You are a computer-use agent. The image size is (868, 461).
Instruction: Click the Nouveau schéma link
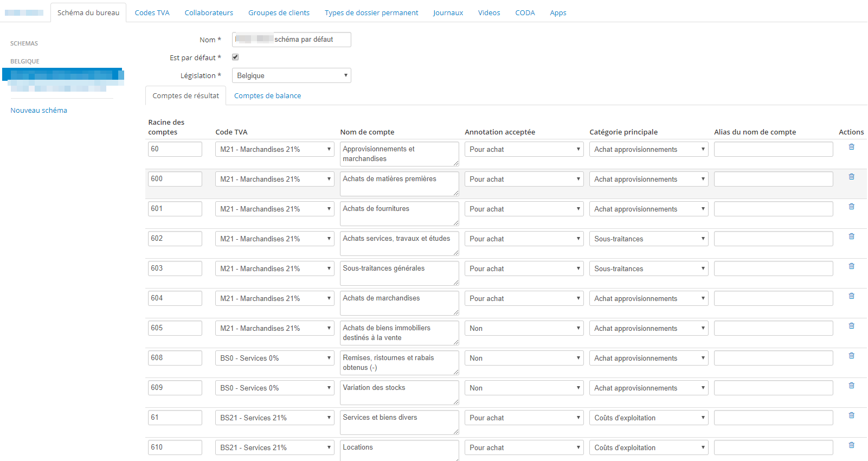pyautogui.click(x=39, y=110)
